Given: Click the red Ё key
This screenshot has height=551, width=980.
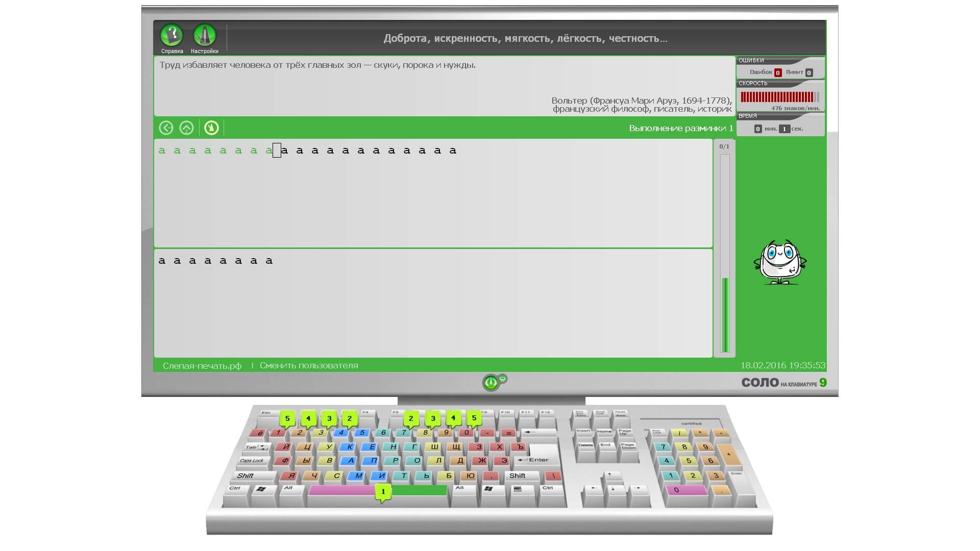Looking at the screenshot, I should tap(260, 433).
